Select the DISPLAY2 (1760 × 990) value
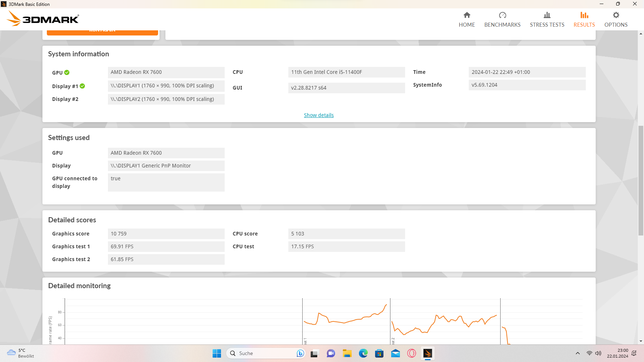Screen dimensions: 644x362 (166, 99)
